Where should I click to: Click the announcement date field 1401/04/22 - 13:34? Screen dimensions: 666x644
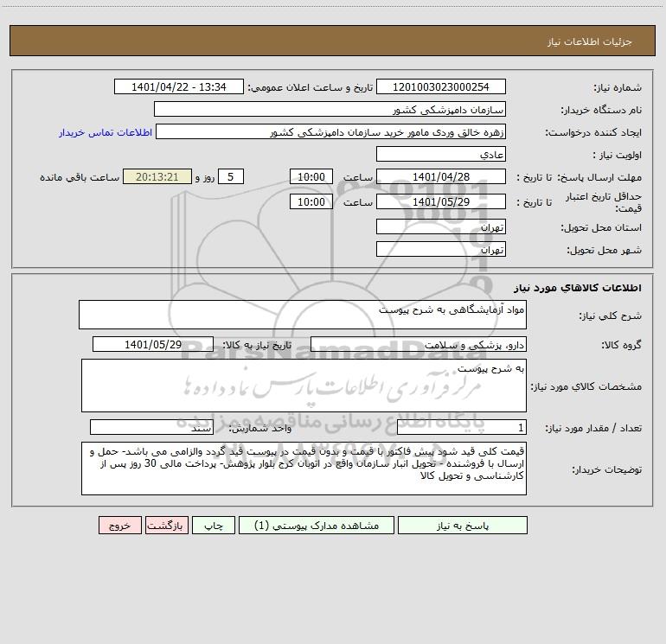(x=179, y=86)
